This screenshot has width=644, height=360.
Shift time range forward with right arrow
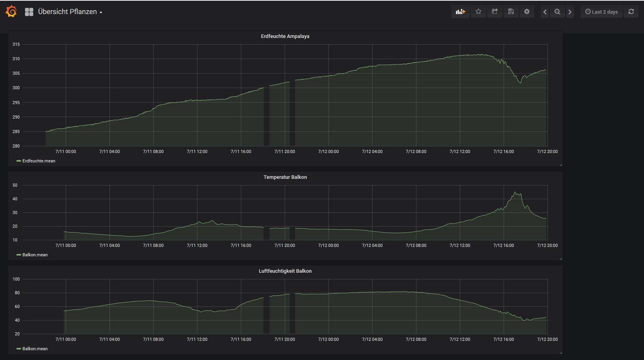(570, 12)
